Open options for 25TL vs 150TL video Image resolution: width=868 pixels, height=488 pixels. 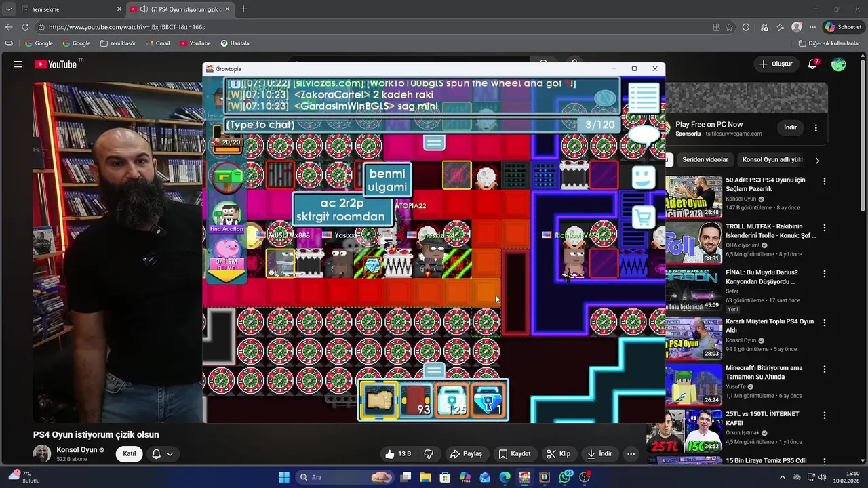coord(824,415)
